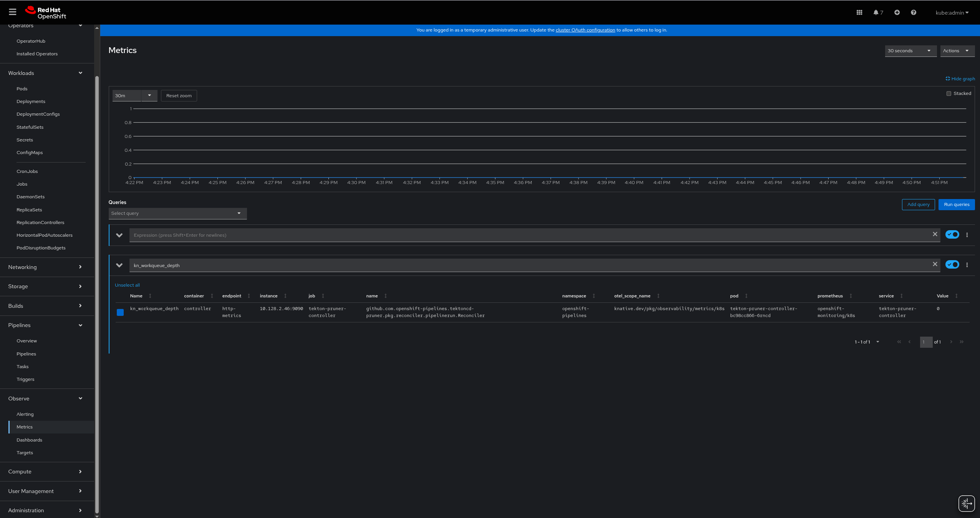Expand the Networking navigation section
Screen dimensions: 980x518
click(45, 267)
